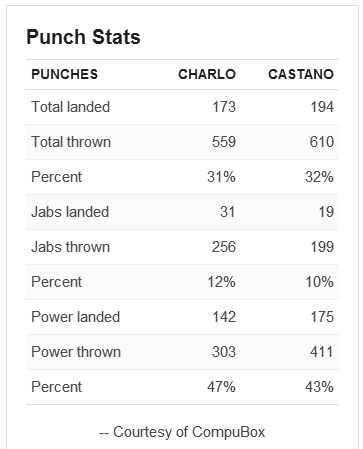Viewport: 363px width, 449px height.
Task: Click Charlo's total landed value 173
Action: click(224, 107)
